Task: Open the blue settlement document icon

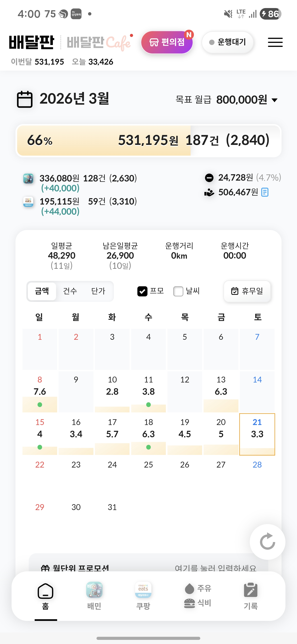Action: 265,192
